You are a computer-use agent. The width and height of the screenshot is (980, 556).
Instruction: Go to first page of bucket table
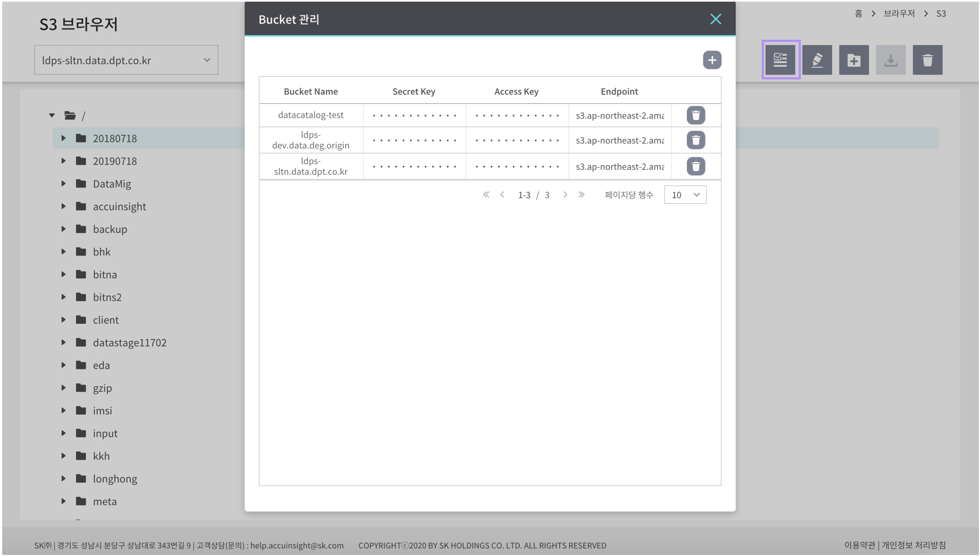pyautogui.click(x=486, y=195)
